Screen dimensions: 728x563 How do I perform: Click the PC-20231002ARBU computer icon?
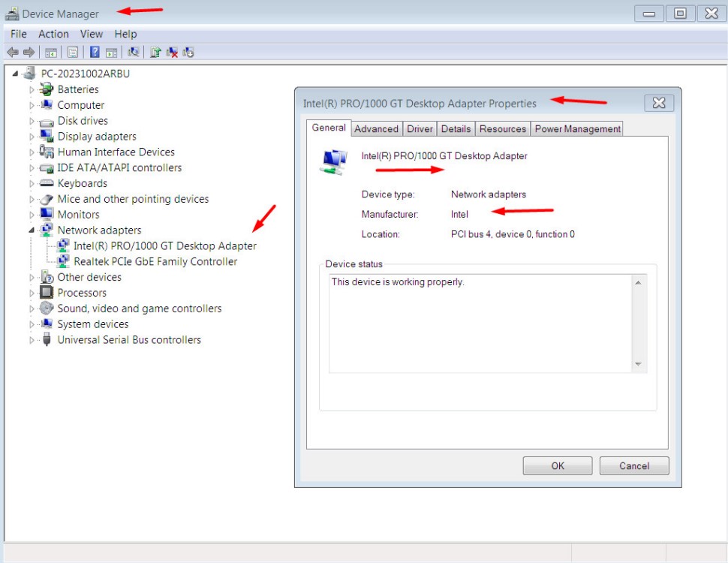pos(30,73)
